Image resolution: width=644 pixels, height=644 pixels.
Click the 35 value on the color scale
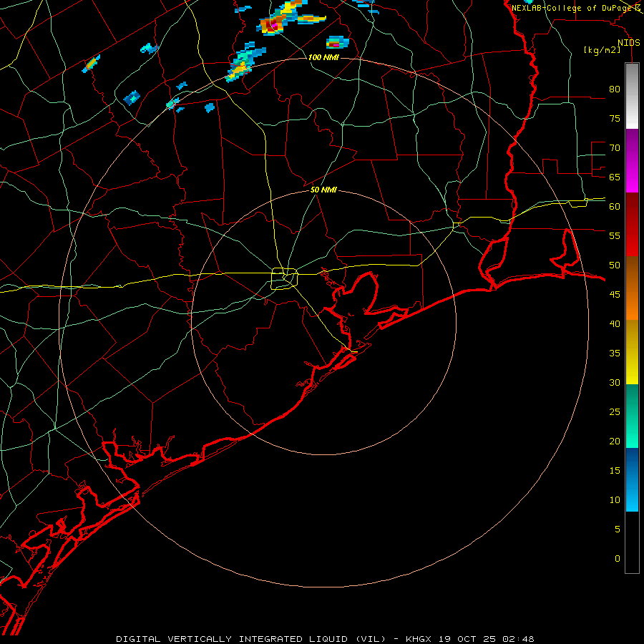coord(615,353)
